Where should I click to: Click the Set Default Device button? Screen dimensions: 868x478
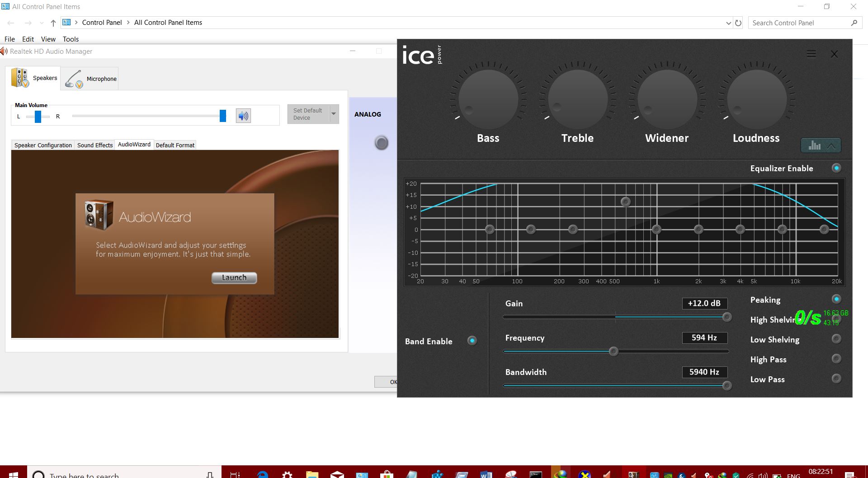point(308,114)
